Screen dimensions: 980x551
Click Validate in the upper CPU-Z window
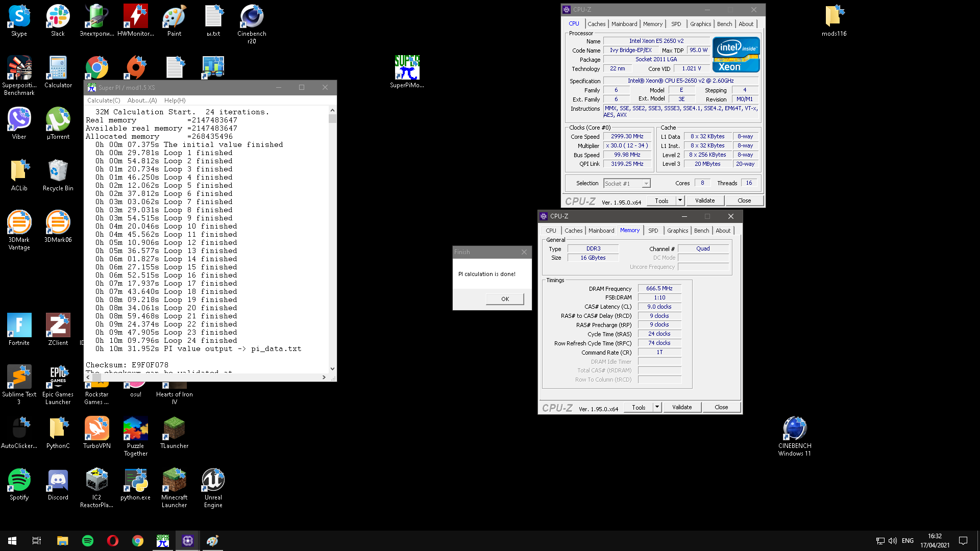coord(704,201)
